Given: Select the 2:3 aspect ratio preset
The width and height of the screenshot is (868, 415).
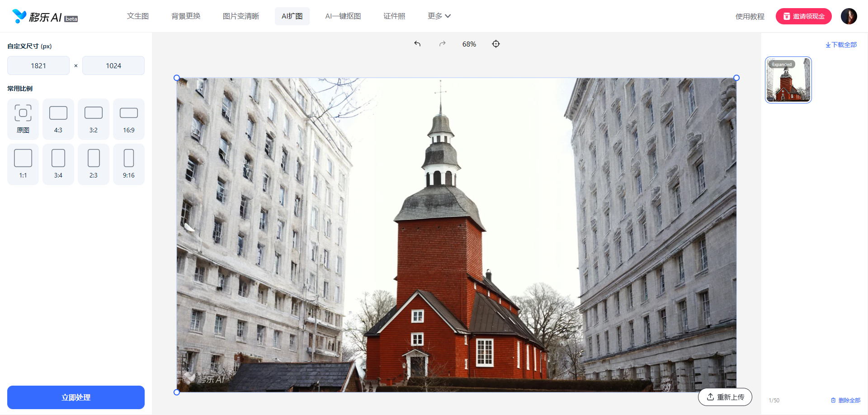Looking at the screenshot, I should (93, 164).
